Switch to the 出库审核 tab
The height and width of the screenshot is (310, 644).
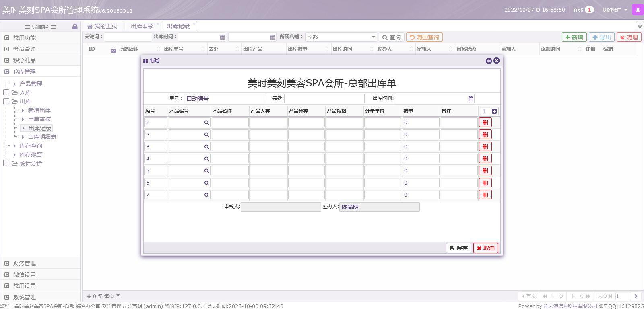(x=142, y=26)
